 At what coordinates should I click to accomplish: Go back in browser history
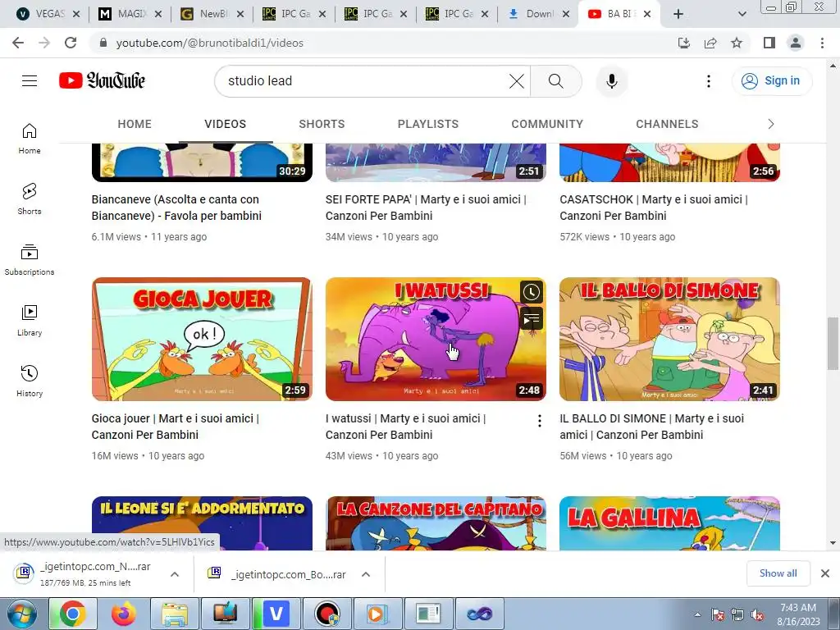pyautogui.click(x=18, y=43)
